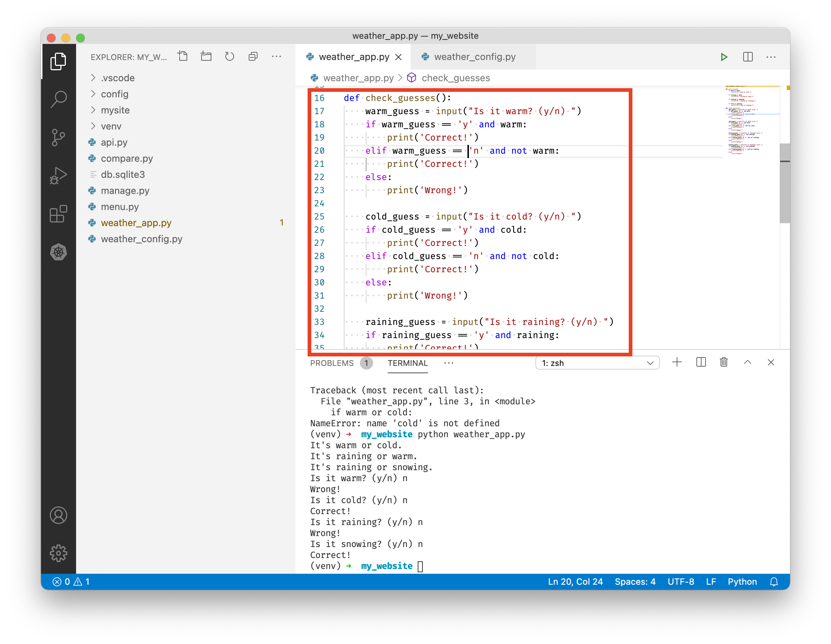Run the Python file with play button
This screenshot has width=831, height=644.
(724, 57)
